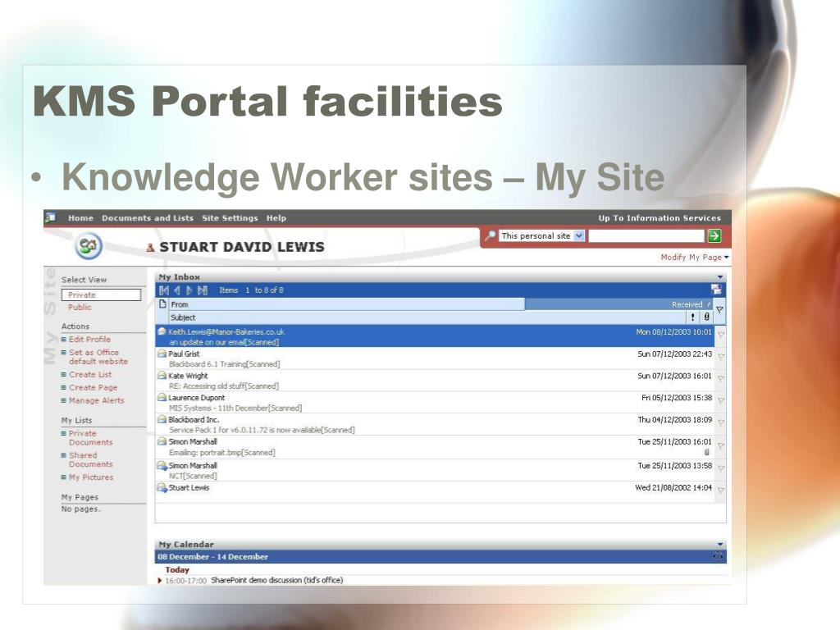Image resolution: width=840 pixels, height=630 pixels.
Task: Click the person icon beside STUART DAVID LEWIS
Action: (x=151, y=248)
